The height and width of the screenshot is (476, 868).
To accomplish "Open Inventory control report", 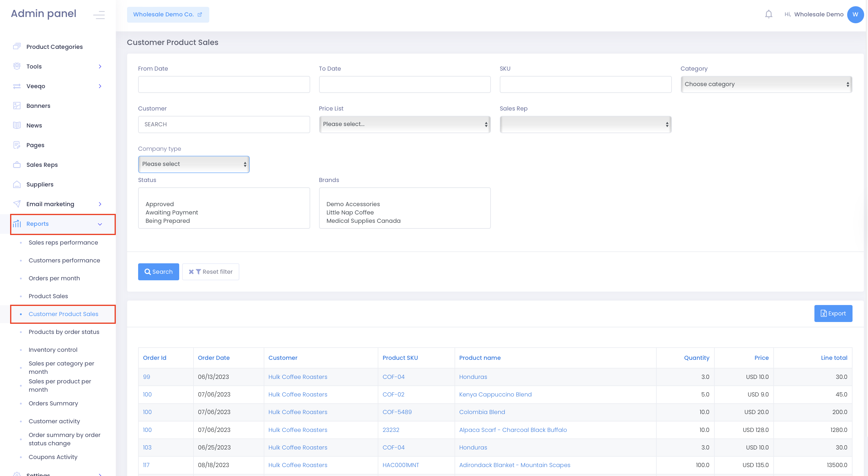I will (x=53, y=350).
